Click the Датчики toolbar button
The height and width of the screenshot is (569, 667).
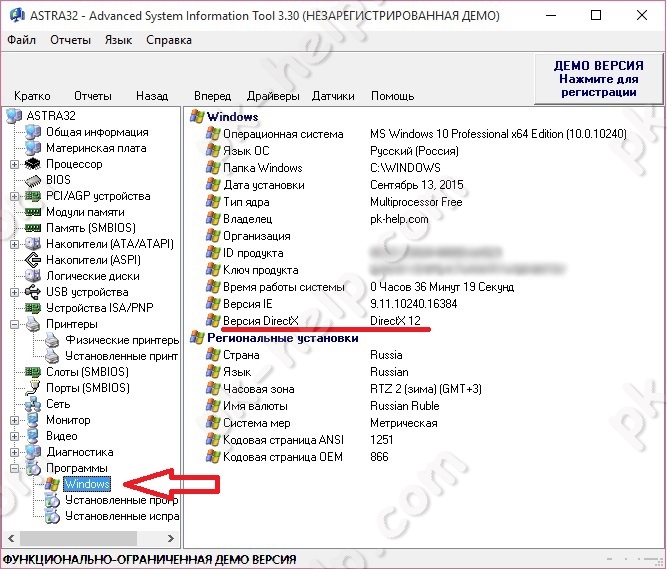(x=333, y=96)
